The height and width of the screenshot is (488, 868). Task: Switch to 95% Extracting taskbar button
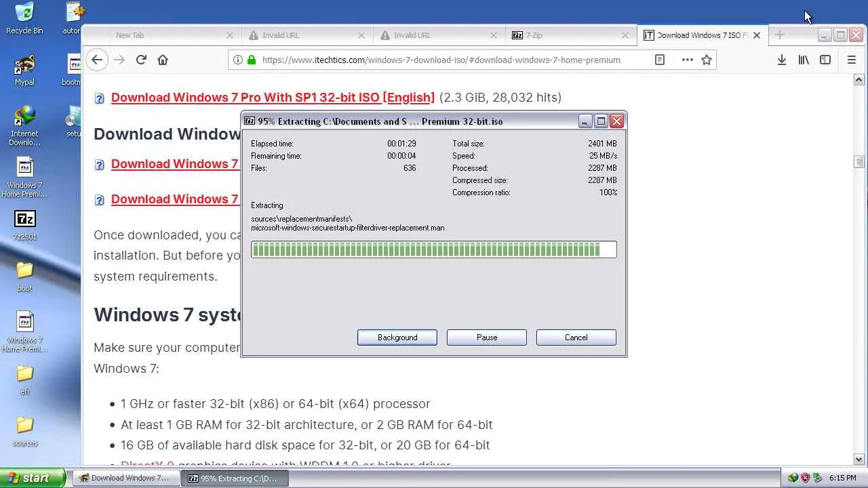click(x=235, y=478)
